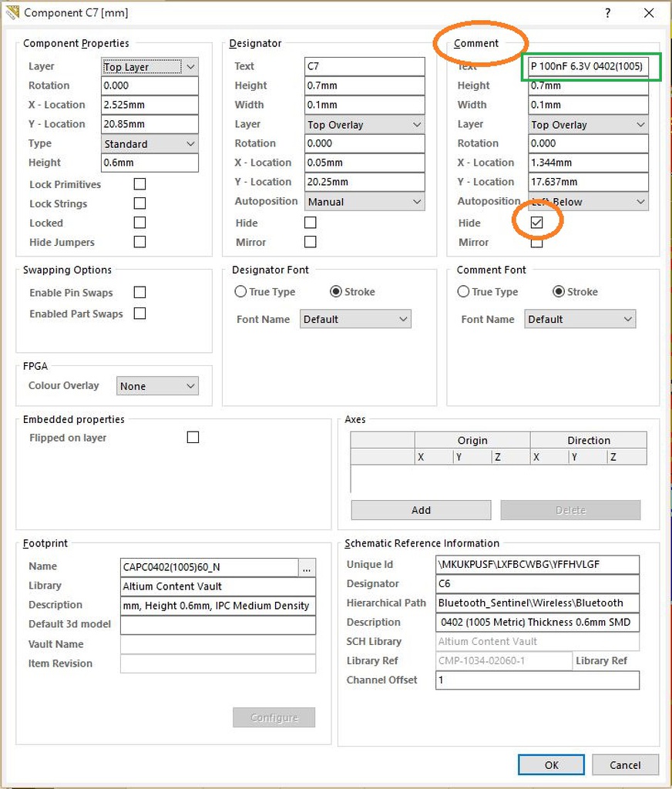Click Designator X - Location field 0.05mm
Image resolution: width=672 pixels, height=789 pixels.
[365, 163]
